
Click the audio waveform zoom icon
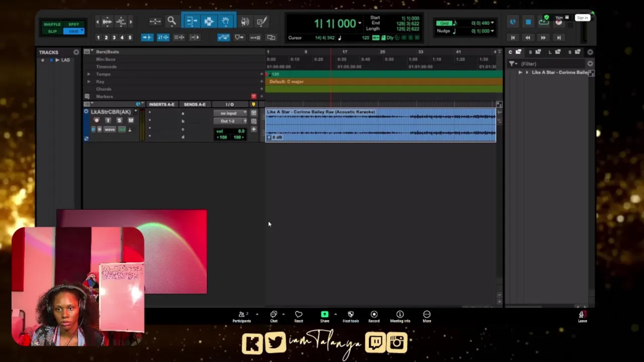107,22
